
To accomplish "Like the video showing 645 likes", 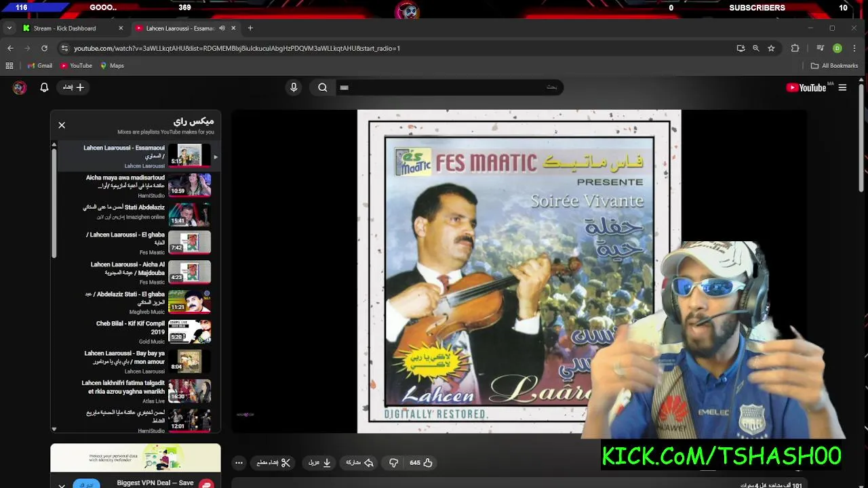I will [x=421, y=463].
